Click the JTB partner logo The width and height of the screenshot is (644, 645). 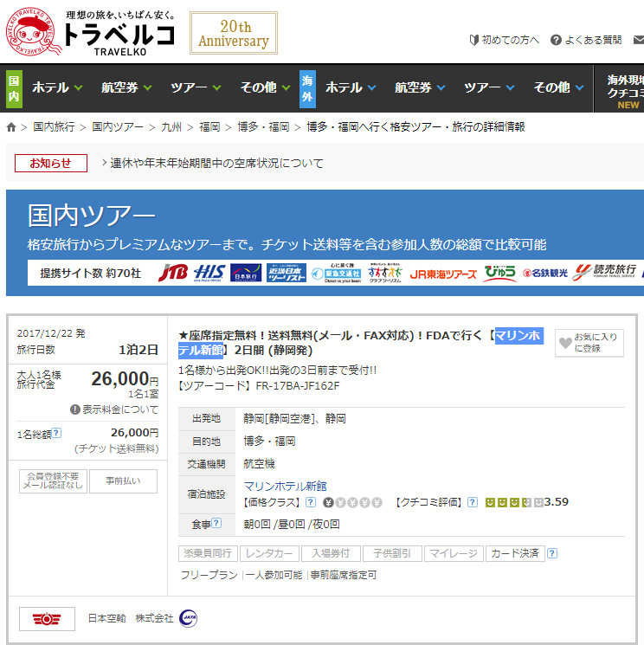[x=172, y=273]
